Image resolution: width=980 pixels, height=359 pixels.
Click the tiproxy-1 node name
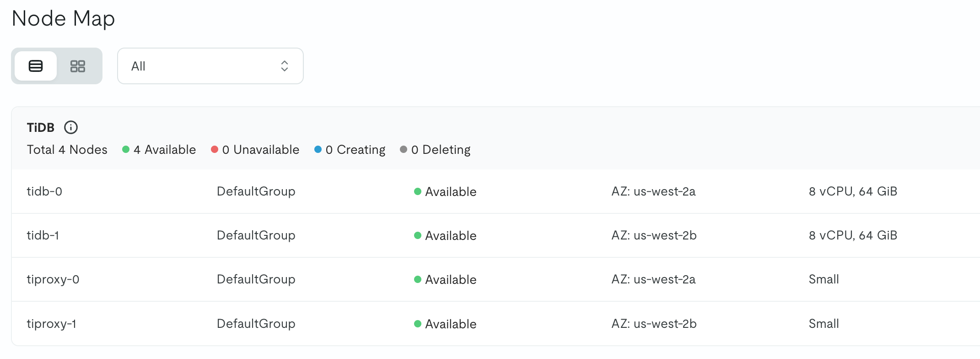point(52,324)
